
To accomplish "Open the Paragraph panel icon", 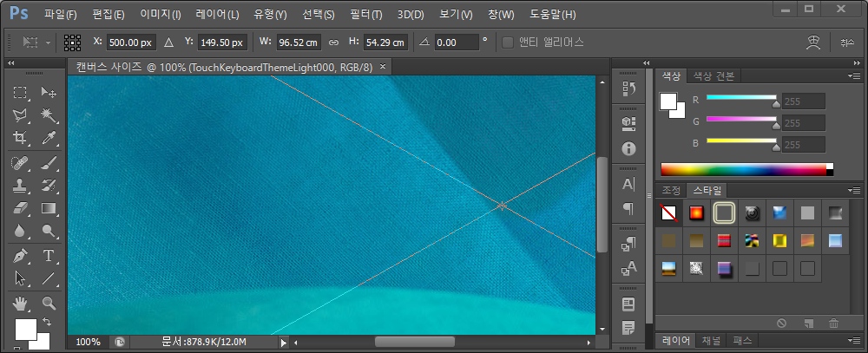I will (628, 208).
